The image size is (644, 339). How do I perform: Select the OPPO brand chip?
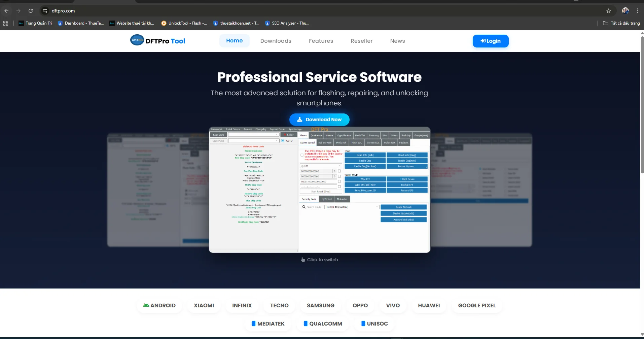click(360, 305)
